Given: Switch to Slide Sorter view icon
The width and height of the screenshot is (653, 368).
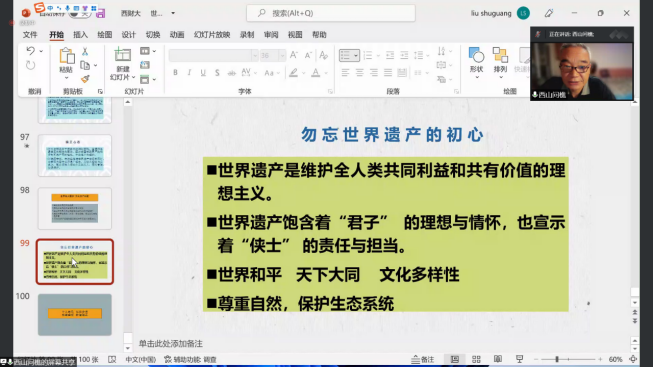Looking at the screenshot, I should pos(476,359).
